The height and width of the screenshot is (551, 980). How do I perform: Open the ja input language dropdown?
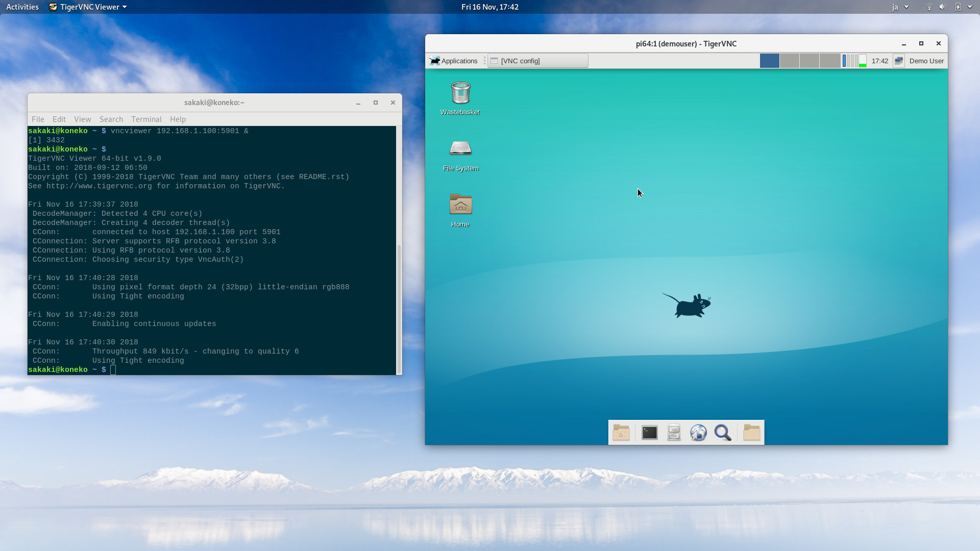point(900,7)
